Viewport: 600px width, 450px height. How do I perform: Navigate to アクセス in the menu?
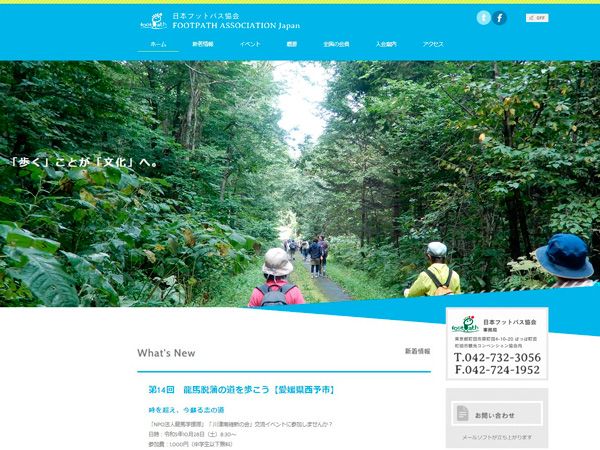coord(433,45)
